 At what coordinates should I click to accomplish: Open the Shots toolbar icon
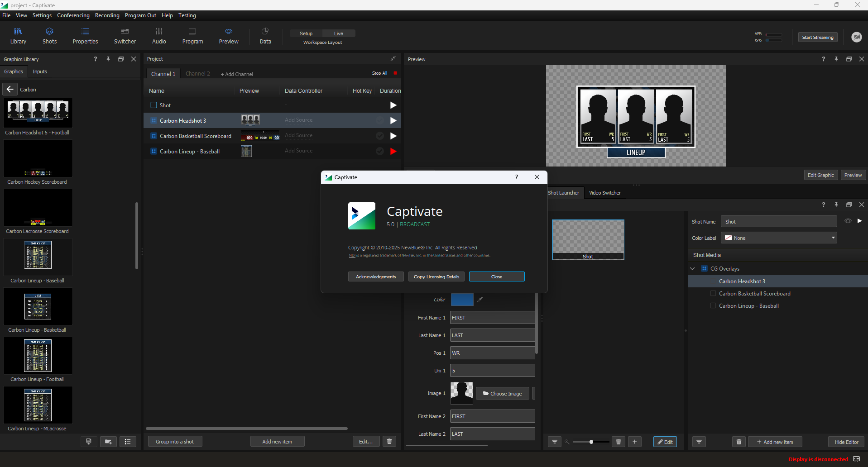tap(49, 36)
